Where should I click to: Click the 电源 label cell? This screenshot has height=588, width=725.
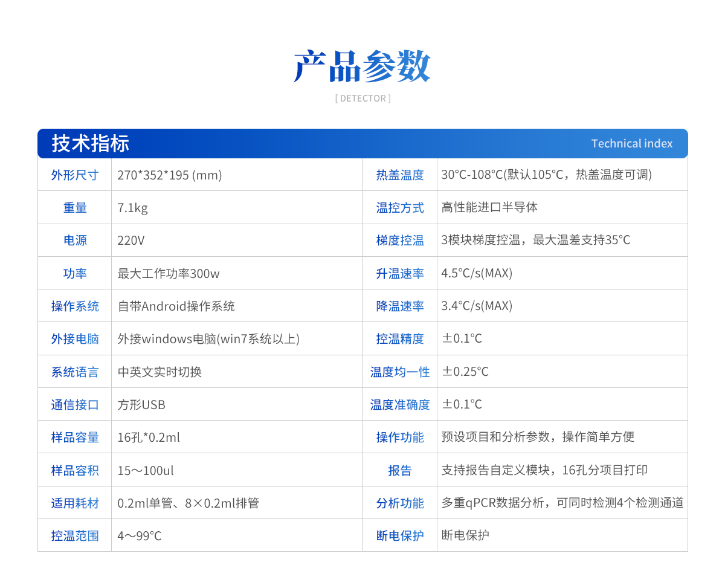coord(75,241)
